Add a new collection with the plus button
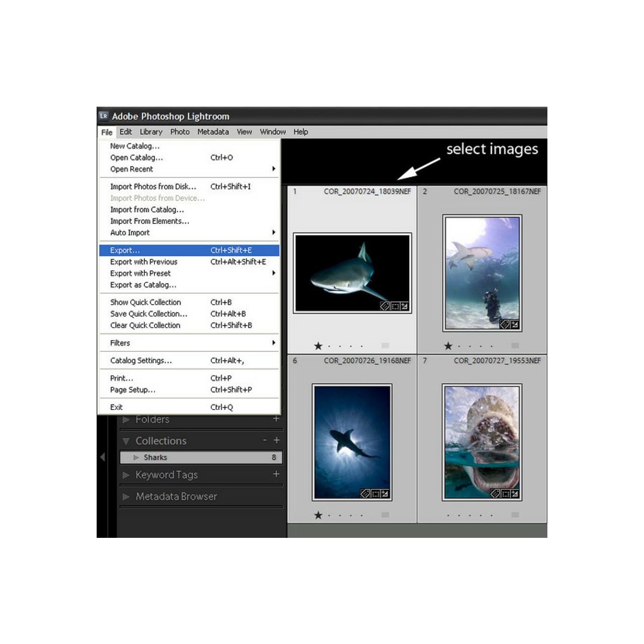Viewport: 644px width, 644px height. (x=276, y=440)
